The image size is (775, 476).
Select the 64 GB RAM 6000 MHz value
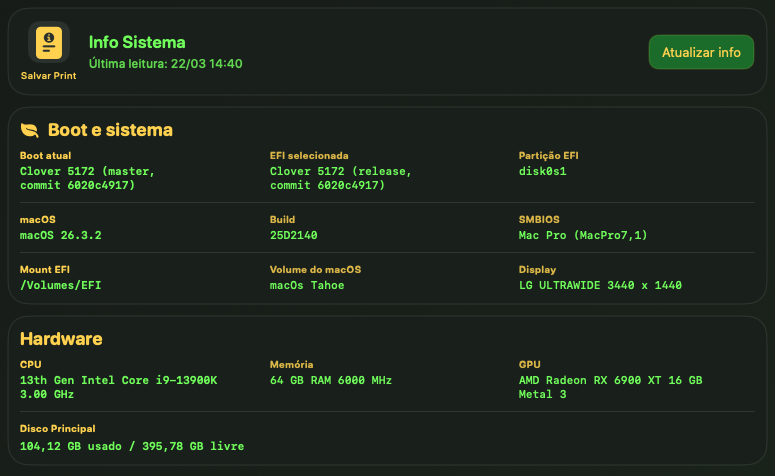pos(331,380)
